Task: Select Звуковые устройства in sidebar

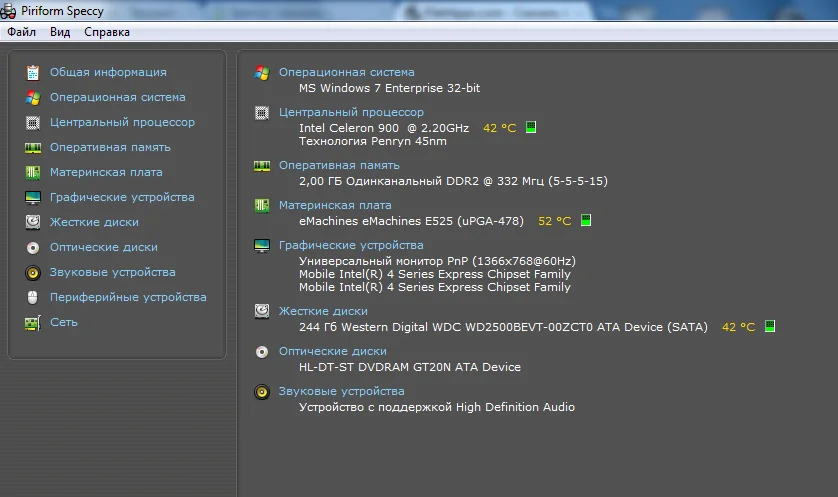Action: point(113,273)
